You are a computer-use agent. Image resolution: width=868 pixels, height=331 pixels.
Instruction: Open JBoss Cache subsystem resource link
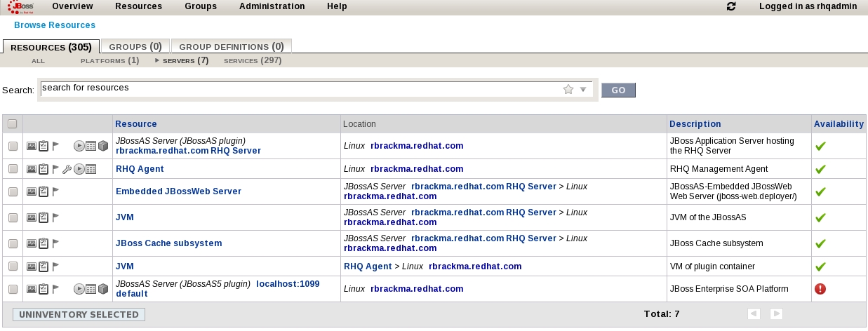click(168, 243)
